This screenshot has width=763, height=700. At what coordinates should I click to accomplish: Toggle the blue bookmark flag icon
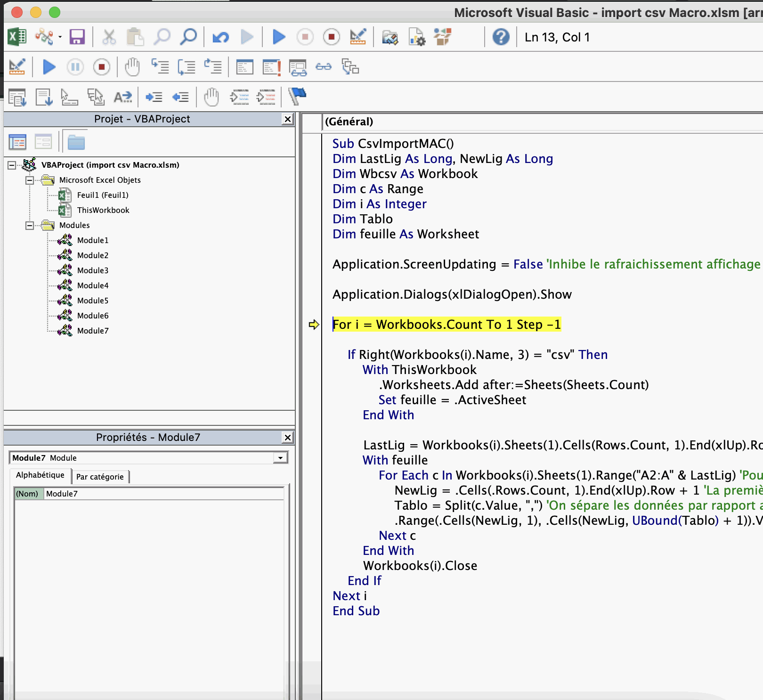[297, 97]
